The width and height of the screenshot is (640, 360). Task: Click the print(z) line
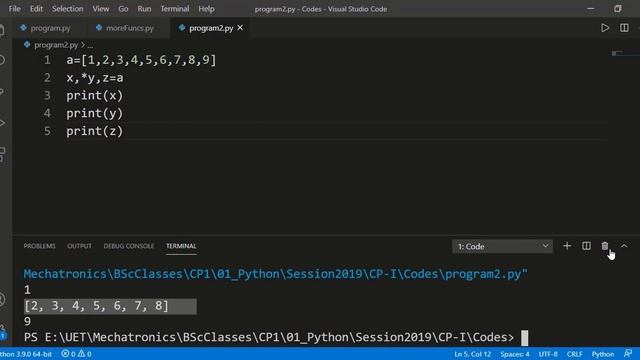tap(94, 131)
